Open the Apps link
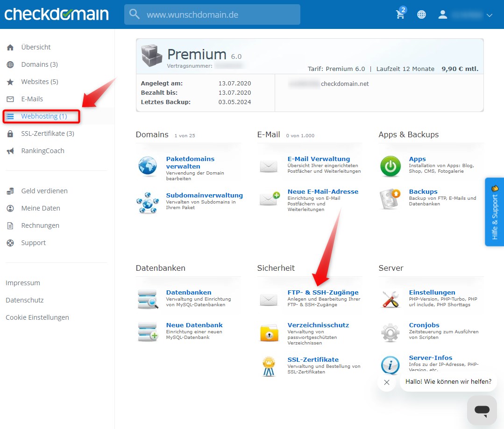The image size is (504, 429). pyautogui.click(x=418, y=159)
